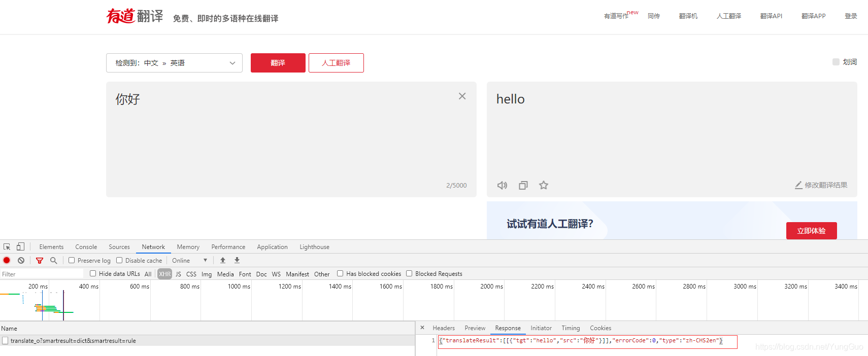Screen dimensions: 868x356
Task: Filter requests by JS
Action: 178,274
